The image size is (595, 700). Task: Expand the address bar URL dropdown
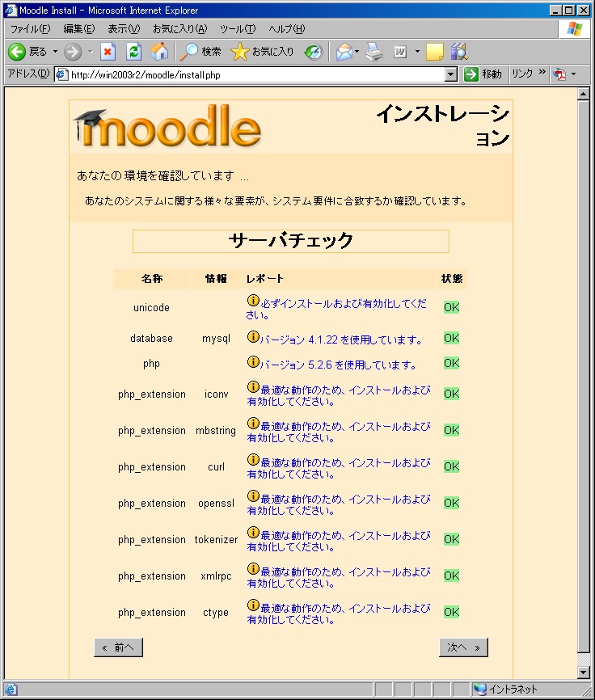pos(451,74)
